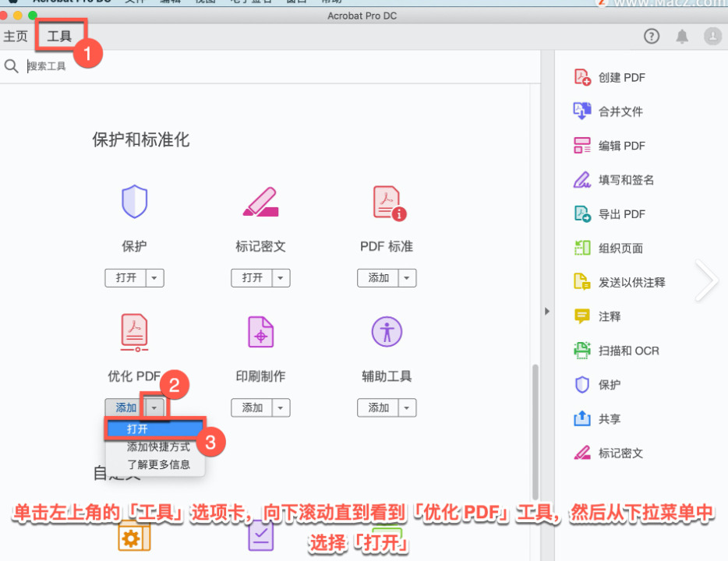This screenshot has width=728, height=561.
Task: Click the PDF 标准 tool label
Action: pos(387,246)
